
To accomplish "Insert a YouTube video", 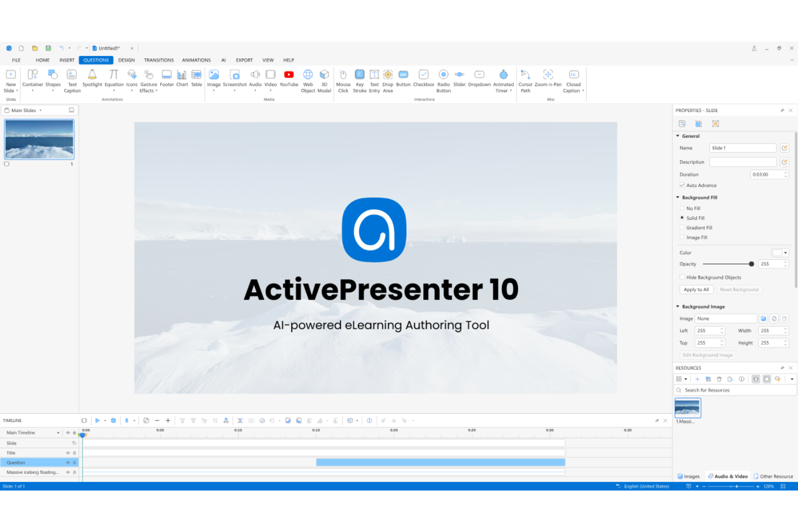I will coord(289,78).
